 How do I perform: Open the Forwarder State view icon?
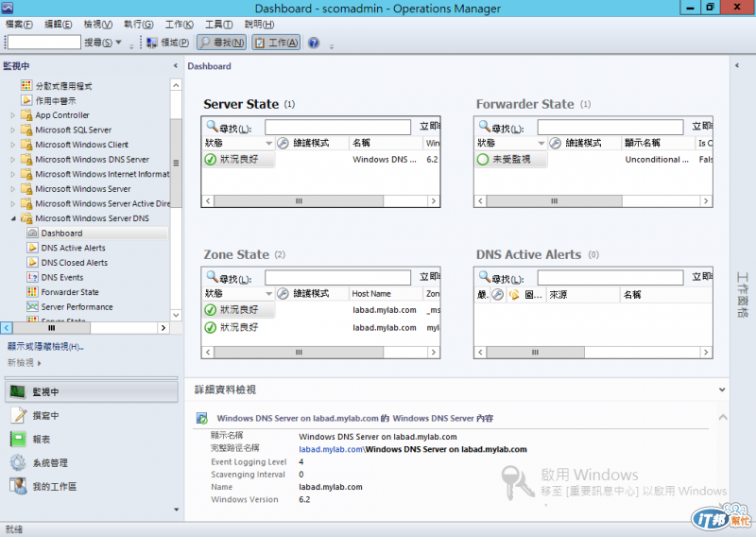click(32, 292)
